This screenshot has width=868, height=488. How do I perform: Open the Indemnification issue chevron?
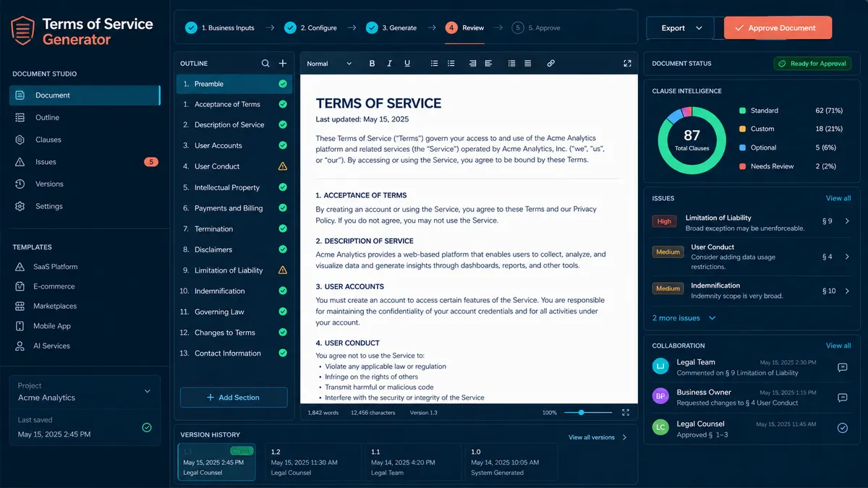coord(847,291)
